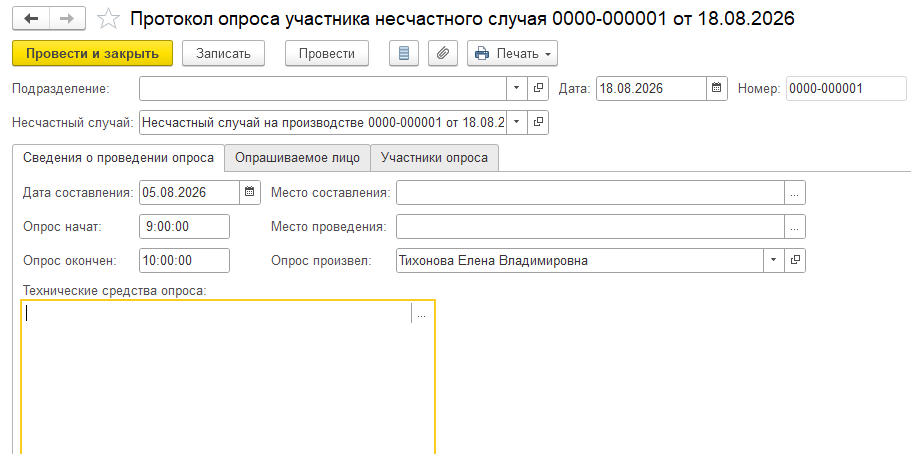Screen dimensions: 911x454
Task: Click Опрос окончен time field 10:00:00
Action: (x=185, y=260)
